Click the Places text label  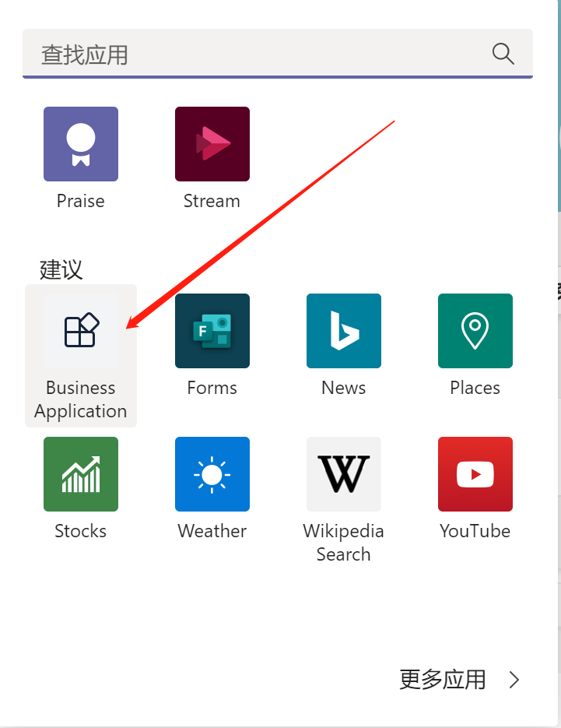coord(475,389)
